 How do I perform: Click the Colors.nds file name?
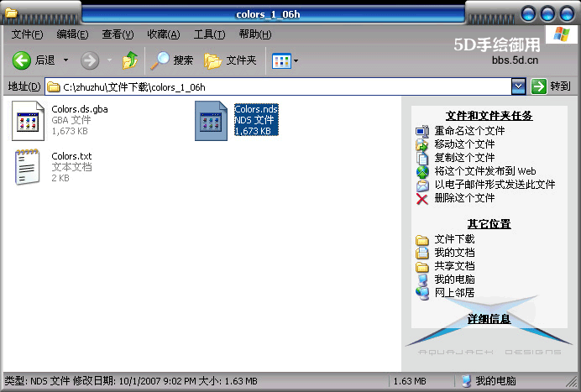[x=256, y=109]
